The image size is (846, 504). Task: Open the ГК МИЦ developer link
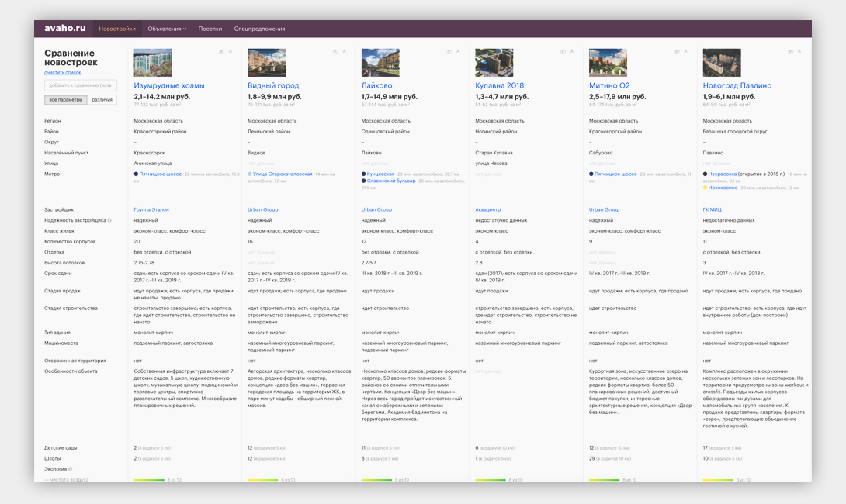tap(713, 209)
